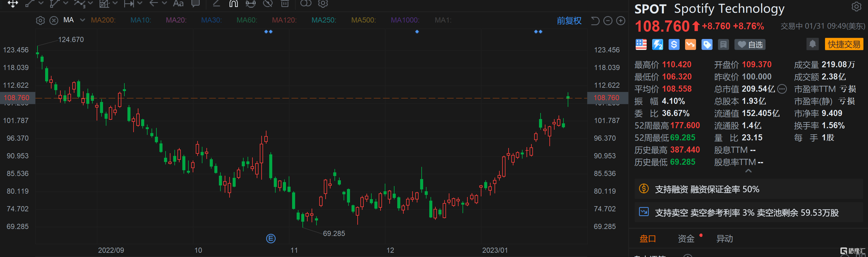Click blue diamond marker in December

click(x=417, y=32)
